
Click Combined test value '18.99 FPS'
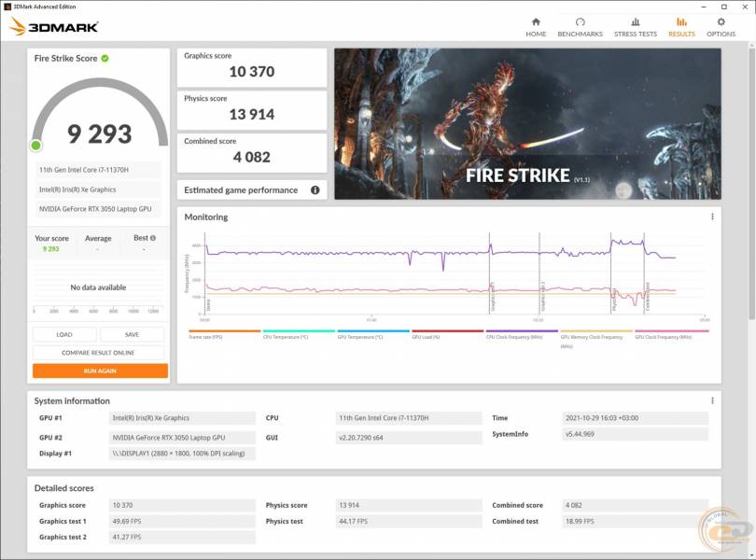pos(636,521)
